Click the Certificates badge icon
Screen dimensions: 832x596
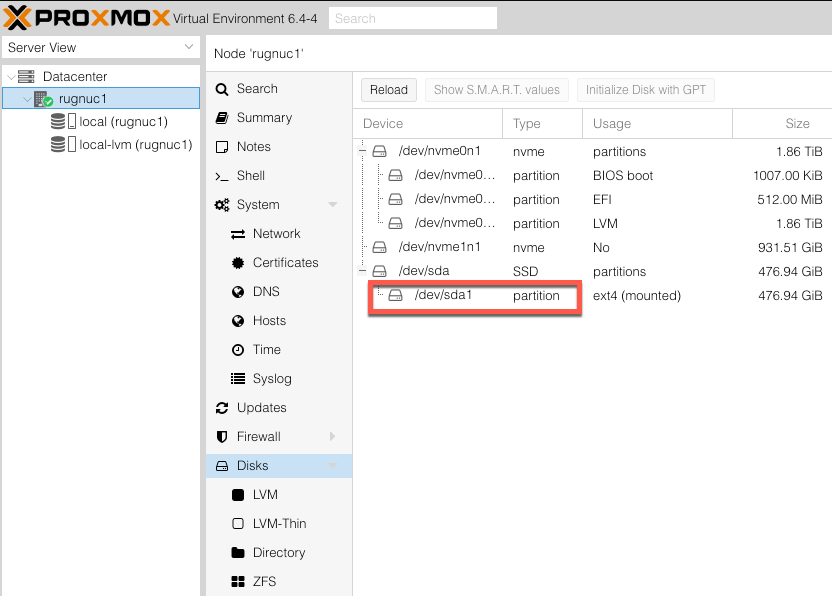[238, 263]
